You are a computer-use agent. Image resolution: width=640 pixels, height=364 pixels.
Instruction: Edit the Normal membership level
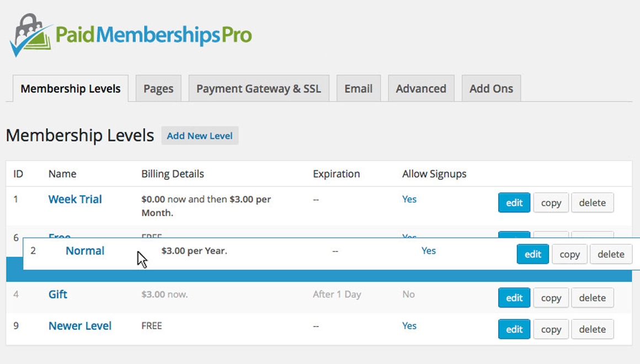click(533, 254)
